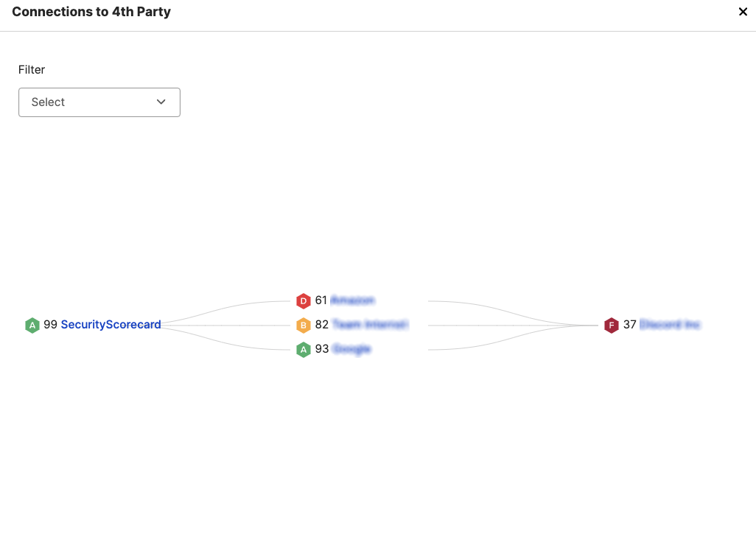Open the SecurityScorecard company link
This screenshot has width=756, height=542.
(x=111, y=324)
